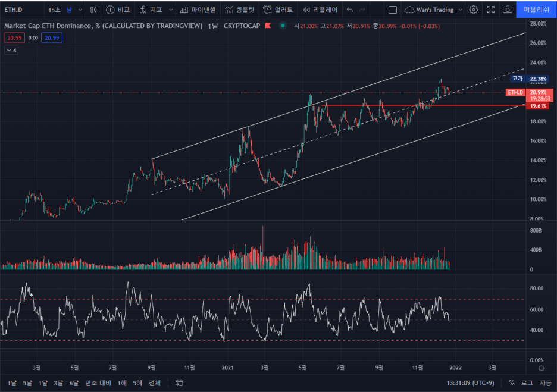Open the time axis settings gear icon

(542, 368)
